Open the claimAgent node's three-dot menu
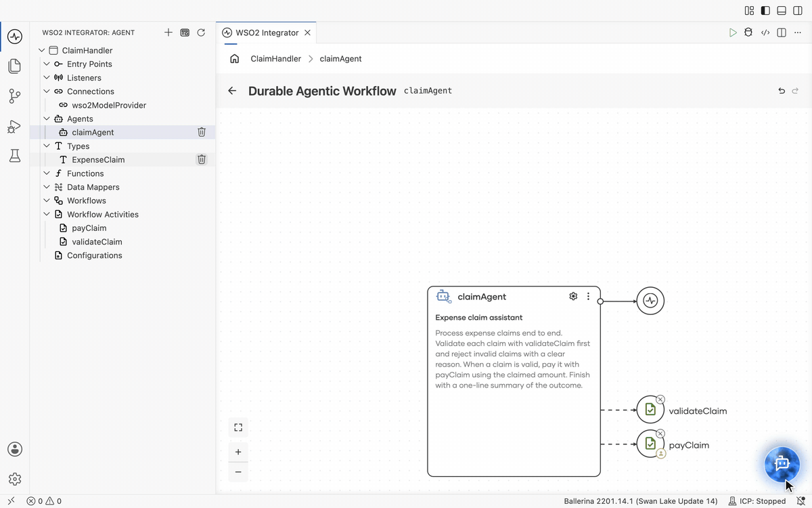The image size is (812, 508). pyautogui.click(x=588, y=297)
